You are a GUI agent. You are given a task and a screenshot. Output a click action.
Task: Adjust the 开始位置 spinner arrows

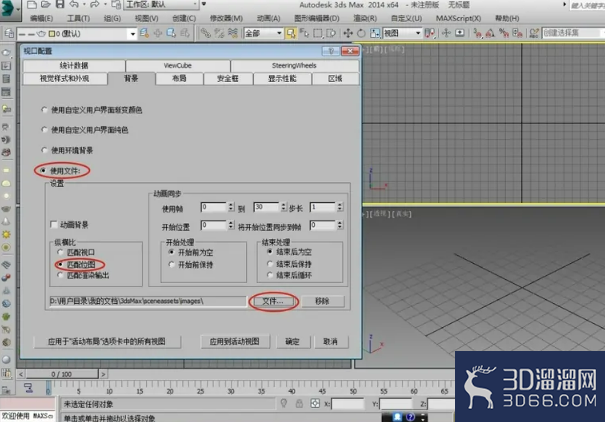(x=231, y=225)
